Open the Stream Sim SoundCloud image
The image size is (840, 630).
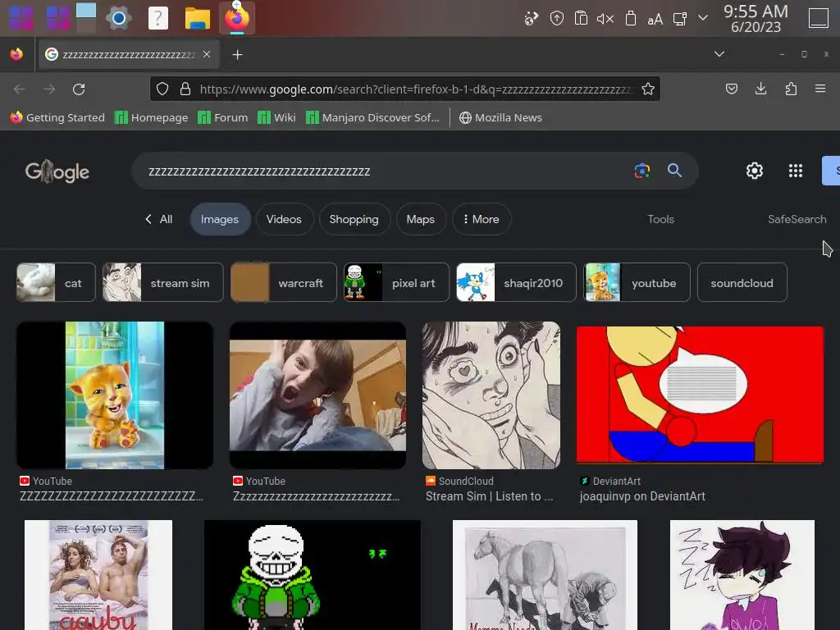click(x=491, y=395)
